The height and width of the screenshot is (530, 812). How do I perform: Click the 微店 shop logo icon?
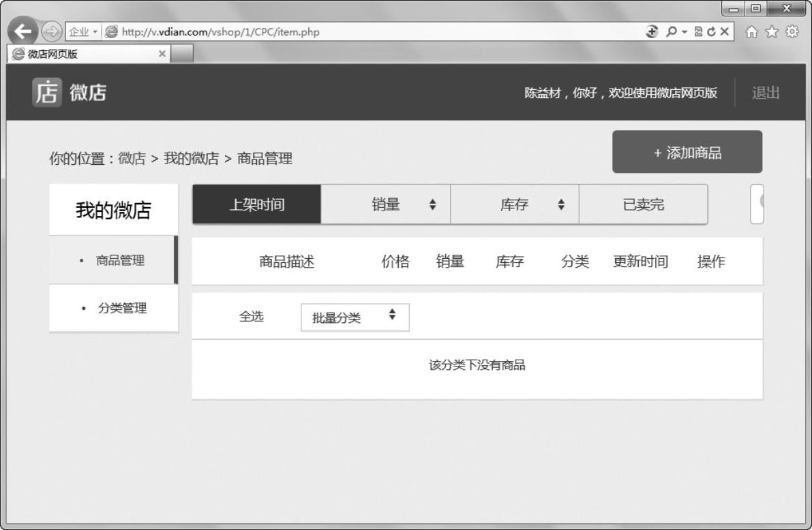(x=46, y=92)
